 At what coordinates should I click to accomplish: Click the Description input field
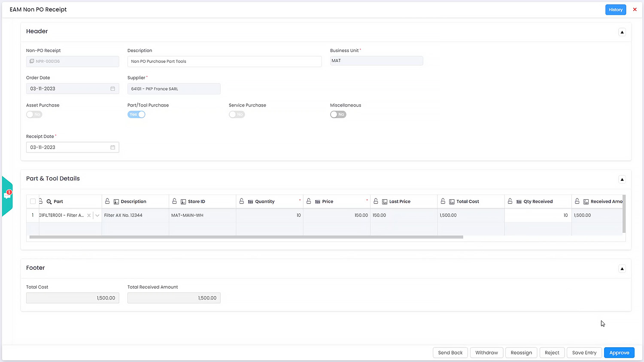[224, 61]
